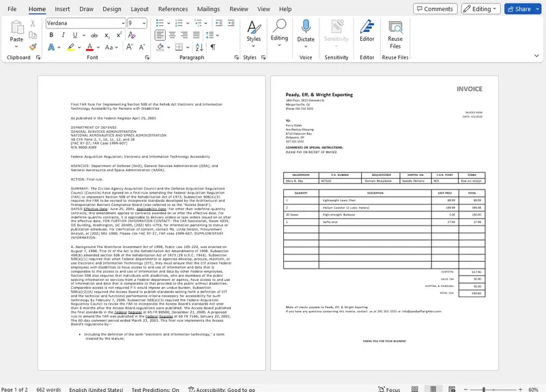Switch to the References tab
The width and height of the screenshot is (546, 392).
click(173, 9)
